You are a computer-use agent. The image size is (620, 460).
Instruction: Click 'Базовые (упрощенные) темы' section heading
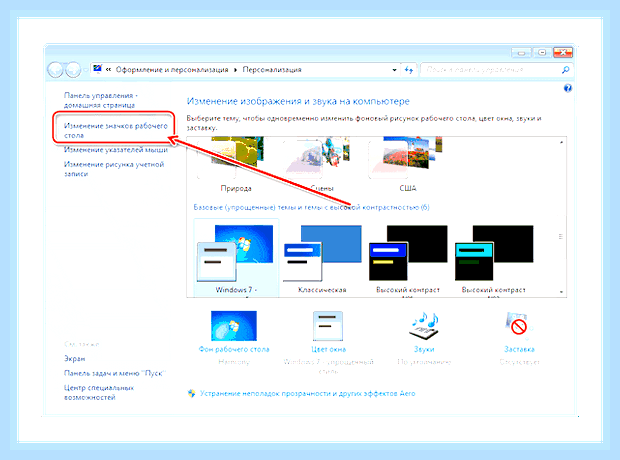pos(311,207)
